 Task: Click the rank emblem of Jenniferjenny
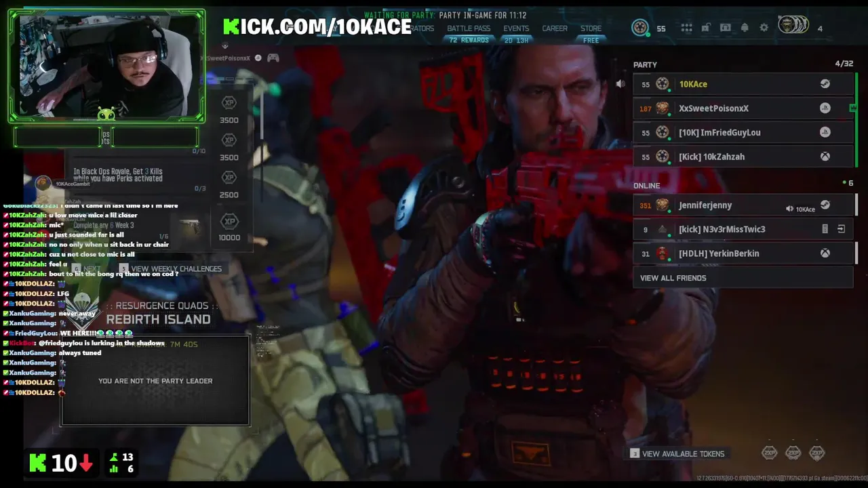[663, 205]
